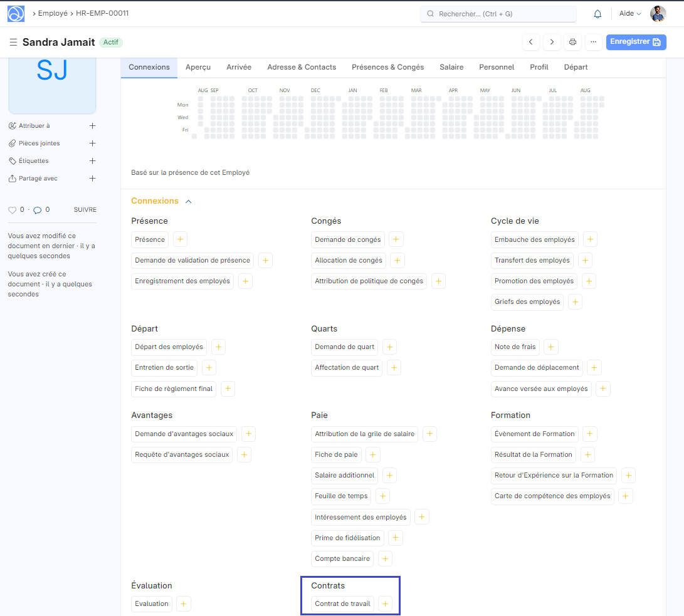Viewport: 684px width, 616px height.
Task: Open Contrat de travail under Contrats
Action: [342, 603]
